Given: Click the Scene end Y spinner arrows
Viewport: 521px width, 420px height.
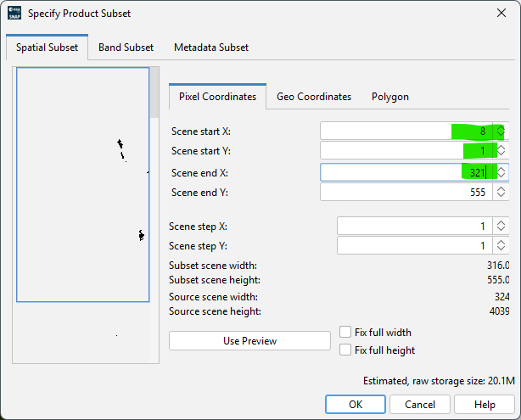Looking at the screenshot, I should point(501,193).
